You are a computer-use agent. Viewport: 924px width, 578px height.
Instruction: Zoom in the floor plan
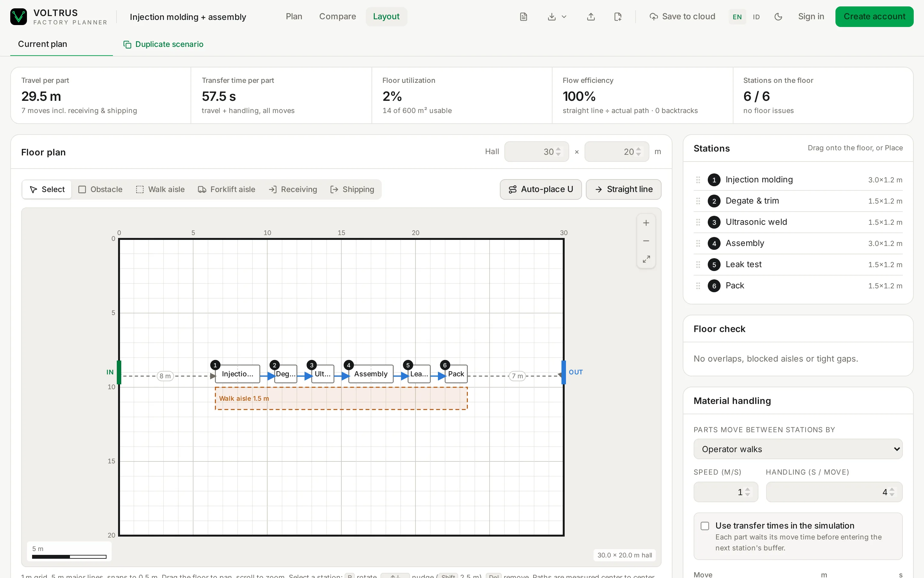(x=646, y=223)
